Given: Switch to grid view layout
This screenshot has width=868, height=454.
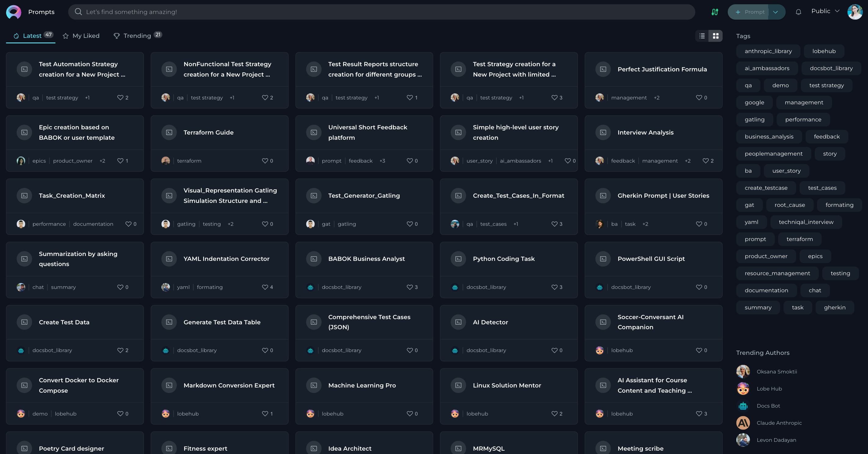Looking at the screenshot, I should tap(716, 36).
